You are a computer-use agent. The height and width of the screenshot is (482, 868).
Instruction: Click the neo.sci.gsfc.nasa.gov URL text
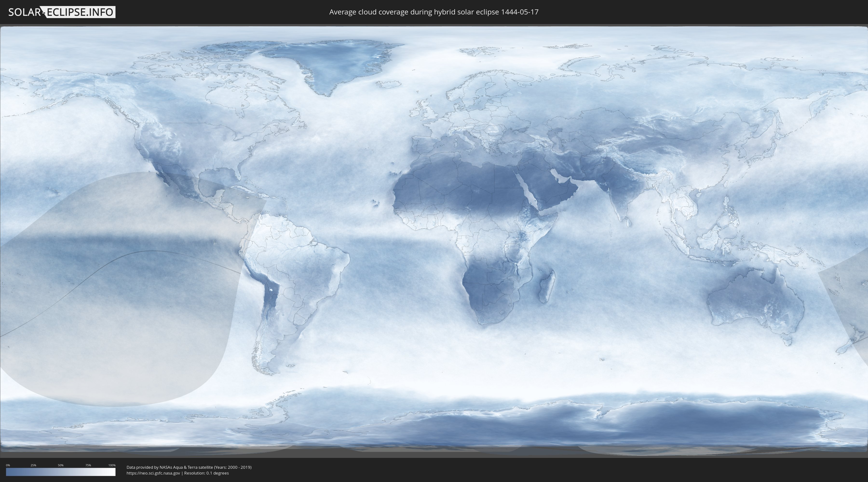pos(153,473)
